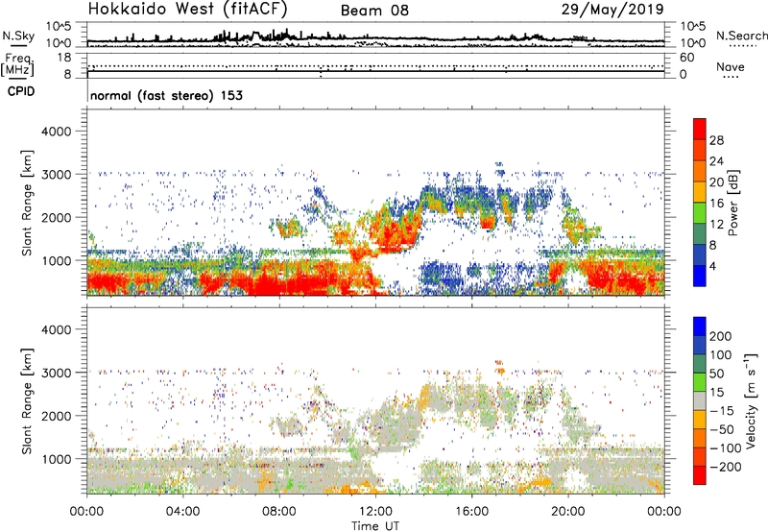Click the 'Power [dB]' colorbar label
This screenshot has width=768, height=532.
[732, 203]
